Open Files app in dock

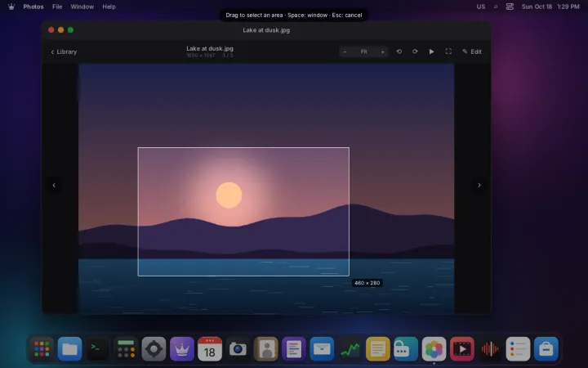(69, 349)
